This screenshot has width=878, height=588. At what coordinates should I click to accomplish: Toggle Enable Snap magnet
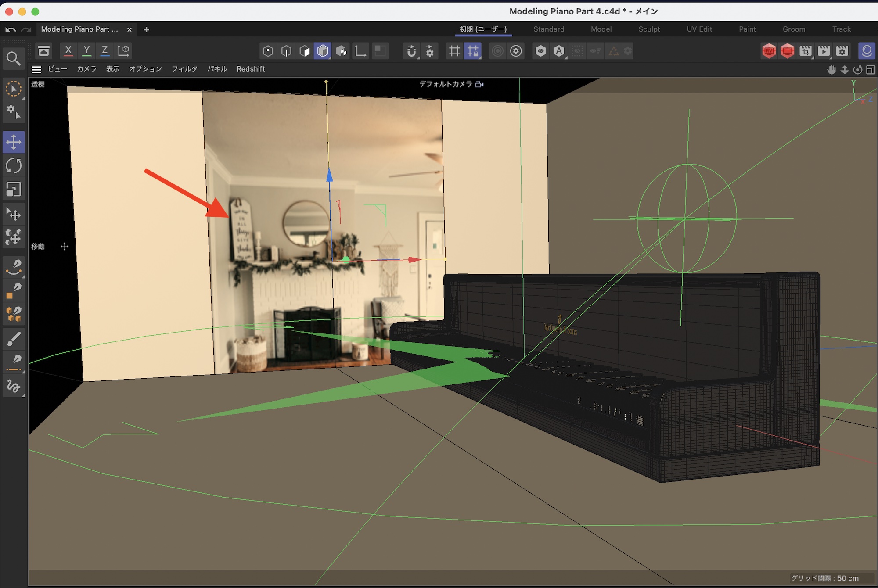click(411, 51)
